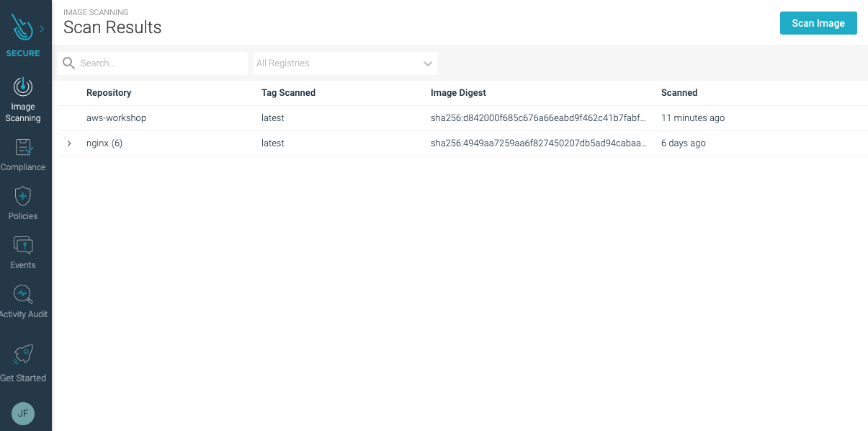Click the aws-workshop latest tag cell

273,118
